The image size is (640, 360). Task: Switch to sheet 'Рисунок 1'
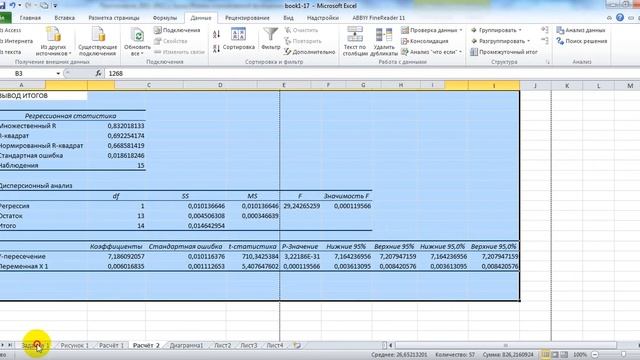[x=74, y=345]
